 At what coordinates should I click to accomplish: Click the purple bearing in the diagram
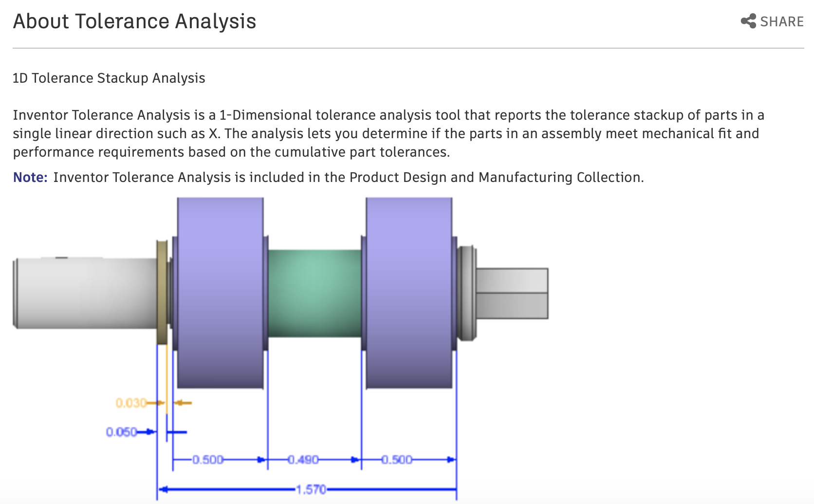[220, 292]
